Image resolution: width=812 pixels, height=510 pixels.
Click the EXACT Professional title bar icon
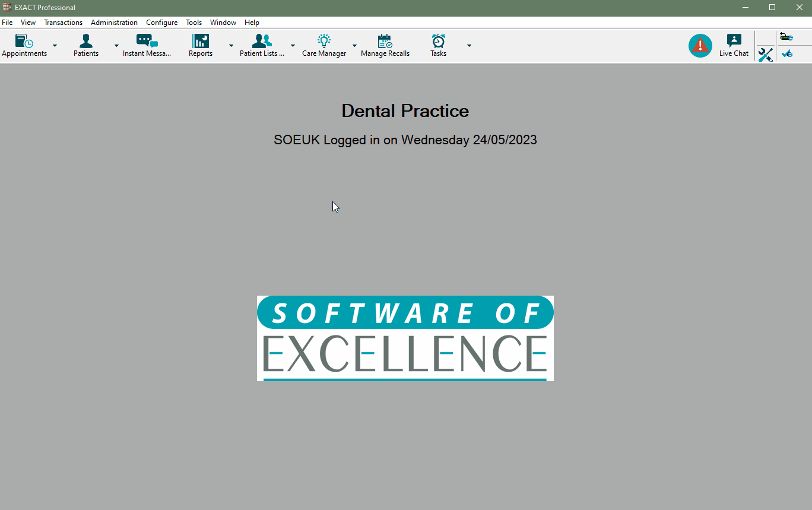7,7
